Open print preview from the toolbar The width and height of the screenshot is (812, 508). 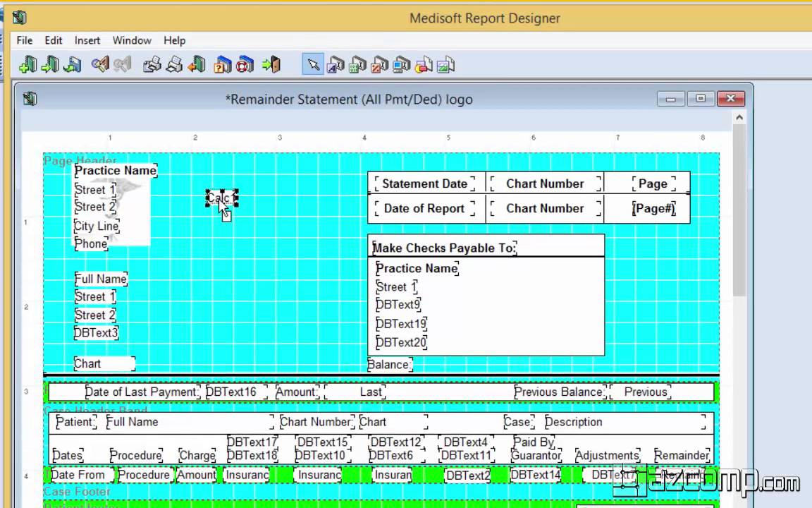[x=152, y=65]
